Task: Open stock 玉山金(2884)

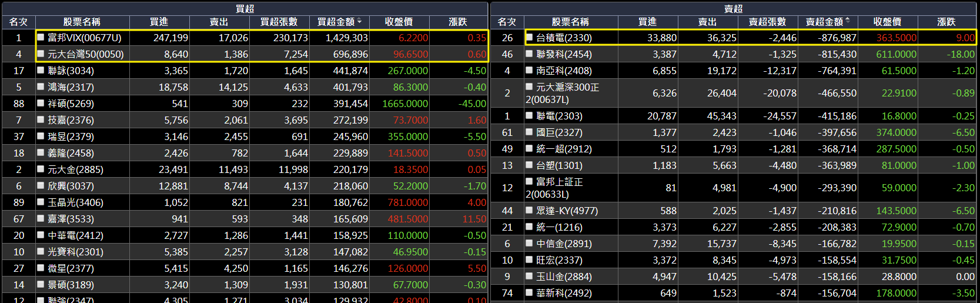Action: point(564,277)
